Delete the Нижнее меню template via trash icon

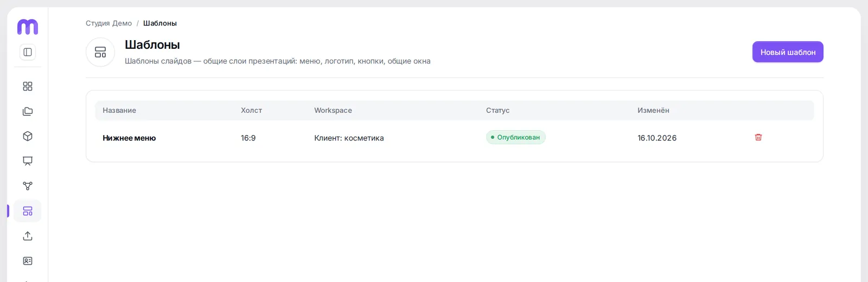[x=758, y=137]
